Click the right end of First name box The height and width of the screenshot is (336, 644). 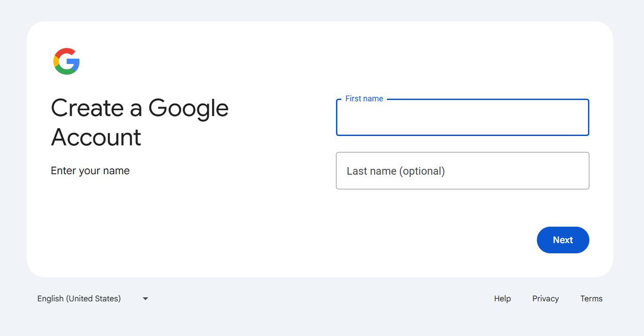click(x=578, y=117)
